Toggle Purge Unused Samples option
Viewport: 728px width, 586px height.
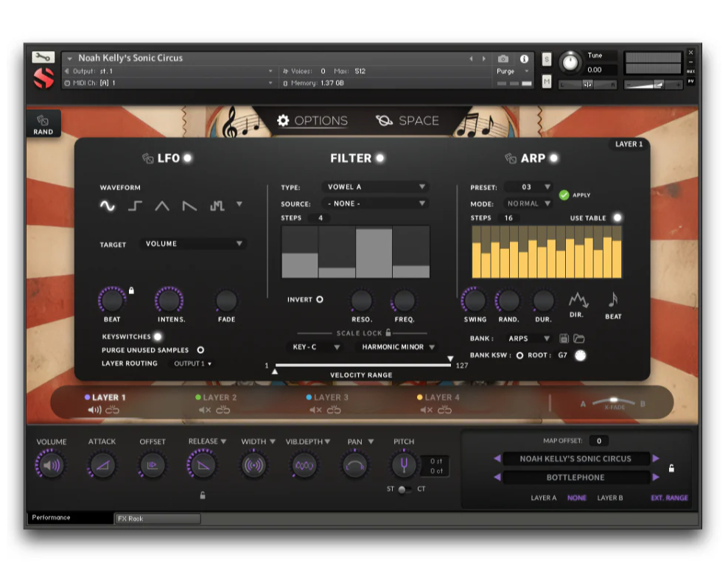tap(200, 350)
